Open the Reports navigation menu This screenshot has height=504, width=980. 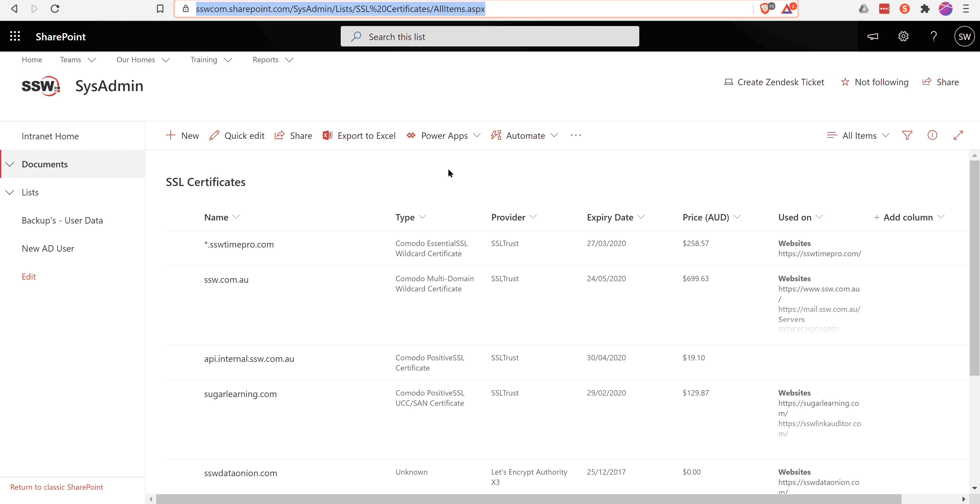point(272,60)
